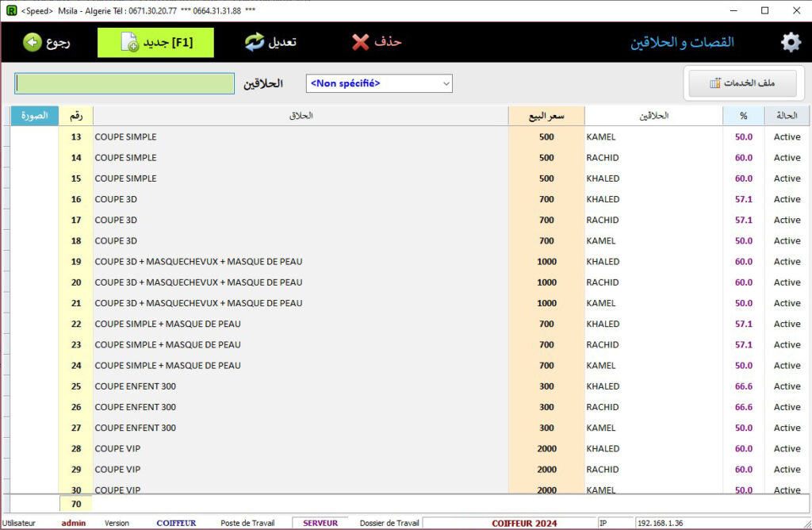Click KAMEL in row 21
Screen dimensions: 812x530
click(x=601, y=303)
